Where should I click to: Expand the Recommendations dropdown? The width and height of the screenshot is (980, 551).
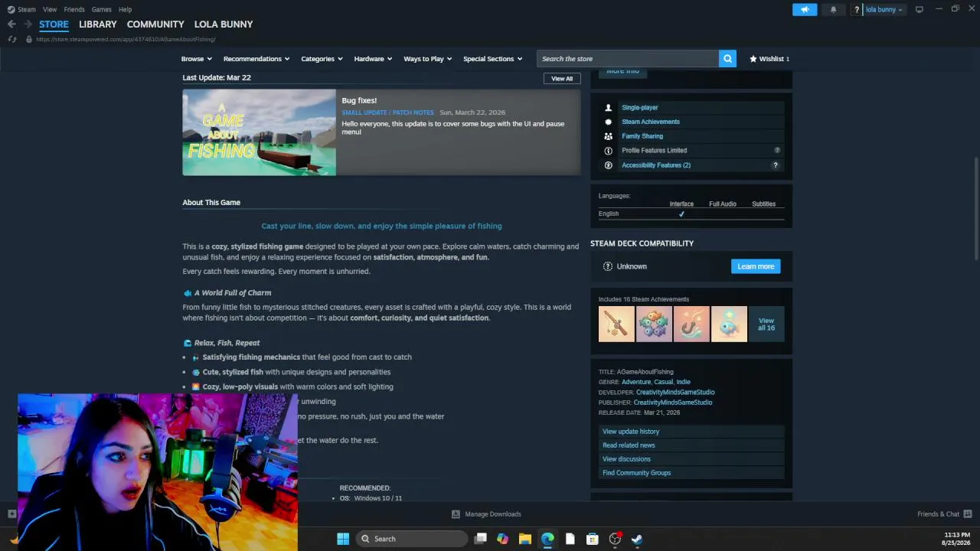(x=256, y=59)
